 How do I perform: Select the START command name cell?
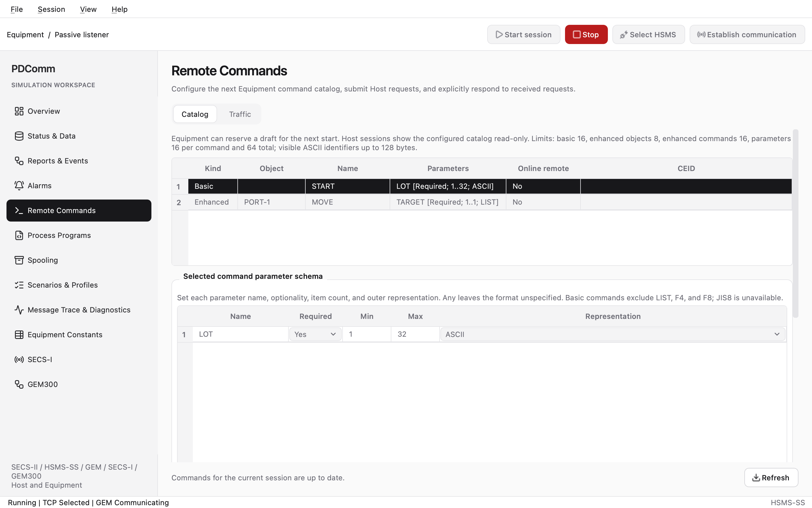pyautogui.click(x=348, y=187)
